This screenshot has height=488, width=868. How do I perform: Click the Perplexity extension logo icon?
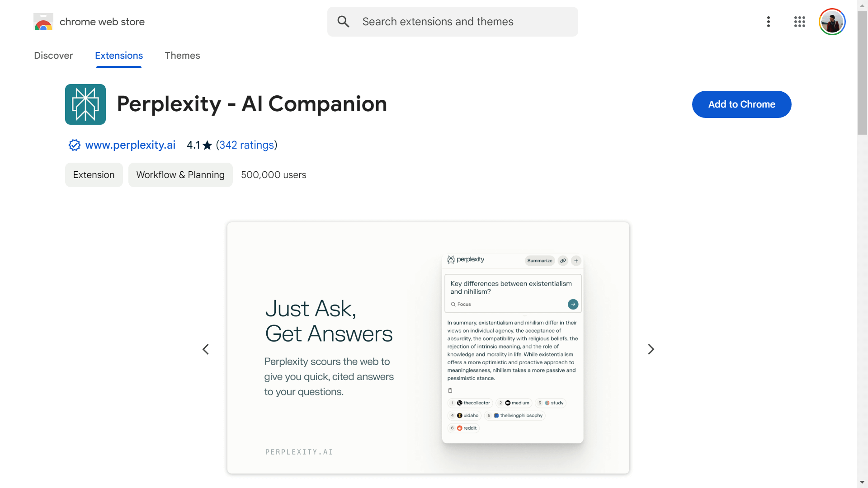pyautogui.click(x=85, y=104)
